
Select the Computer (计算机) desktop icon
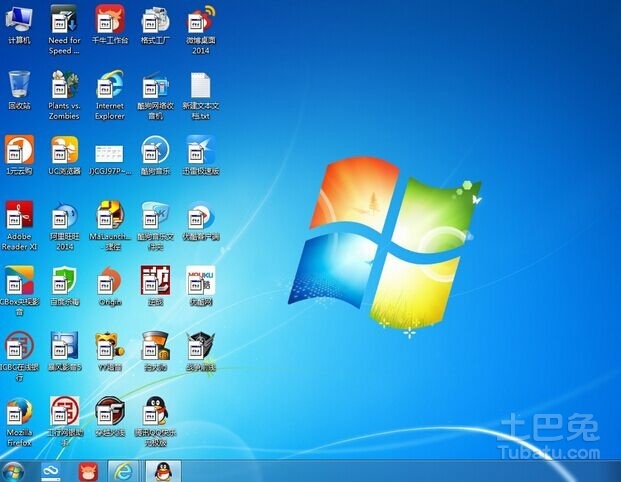[19, 20]
